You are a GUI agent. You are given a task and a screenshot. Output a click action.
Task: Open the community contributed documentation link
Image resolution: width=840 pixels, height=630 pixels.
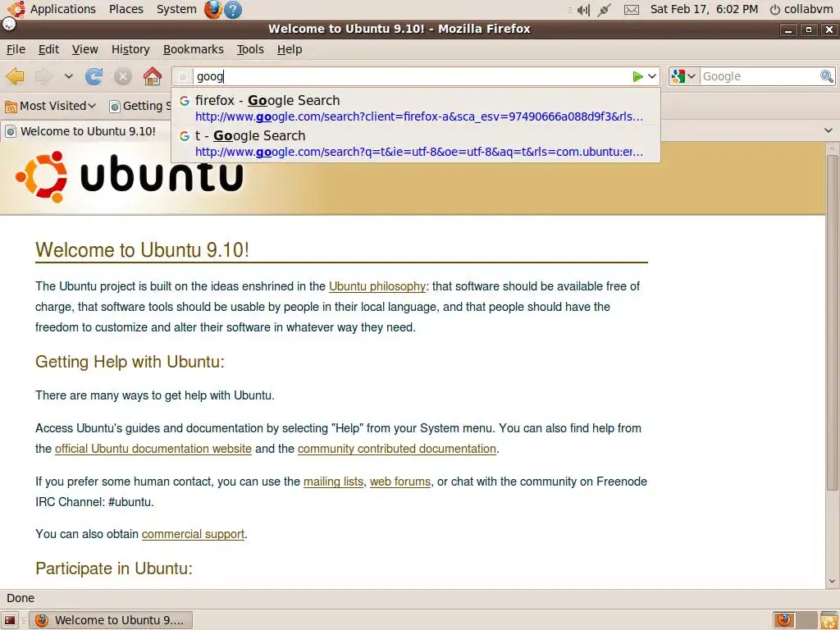[x=397, y=449]
